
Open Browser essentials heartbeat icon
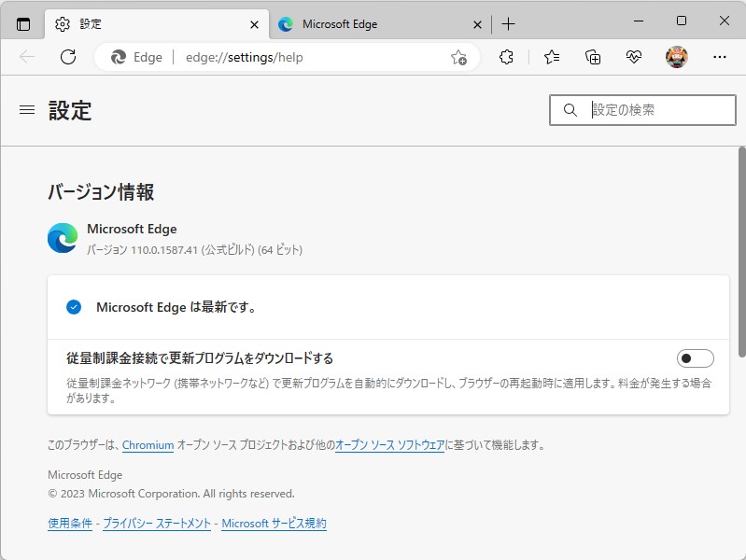(634, 57)
